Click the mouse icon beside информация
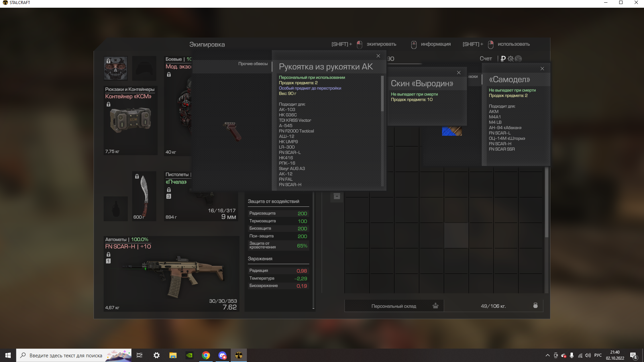The image size is (644, 362). [414, 45]
